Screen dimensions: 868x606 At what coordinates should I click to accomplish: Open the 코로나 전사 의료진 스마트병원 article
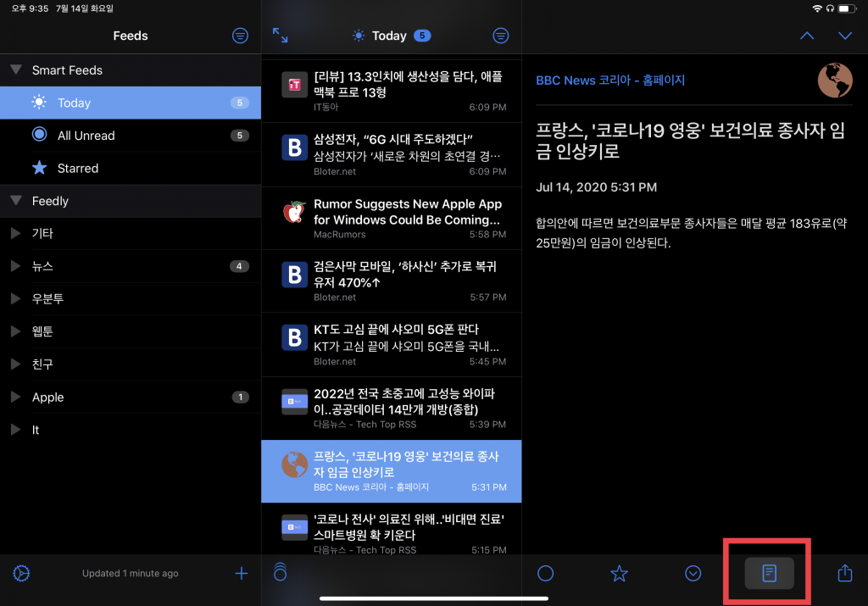tap(392, 529)
